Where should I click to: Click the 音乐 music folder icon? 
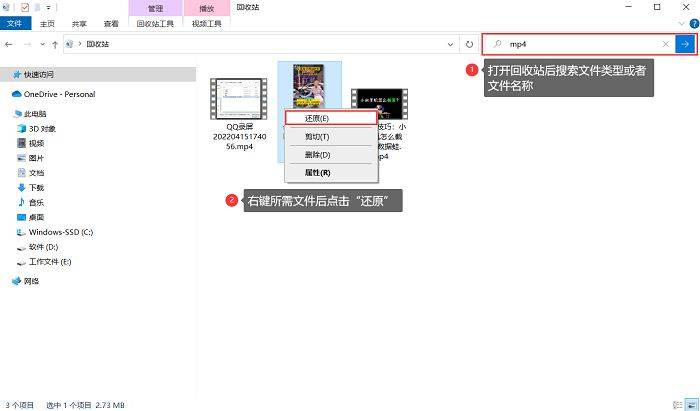tap(22, 202)
